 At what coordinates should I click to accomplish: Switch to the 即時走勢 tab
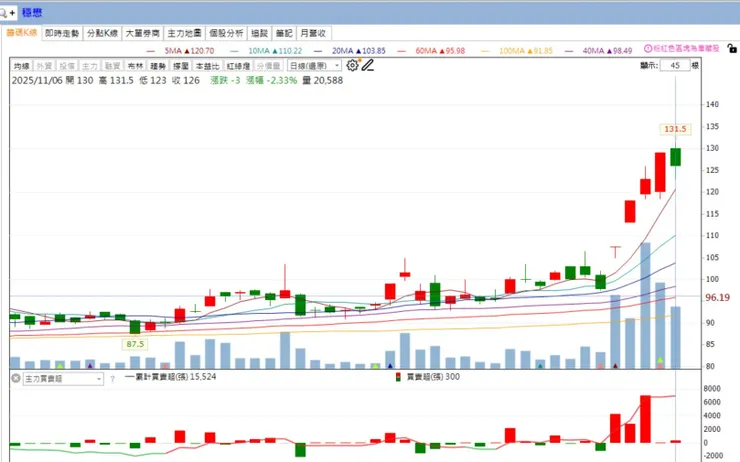pos(62,33)
